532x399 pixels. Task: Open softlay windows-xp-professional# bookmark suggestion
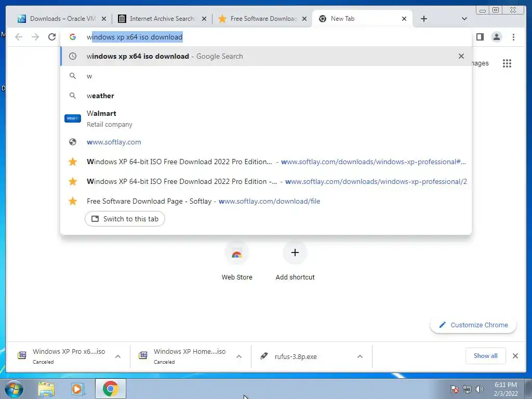tap(266, 162)
